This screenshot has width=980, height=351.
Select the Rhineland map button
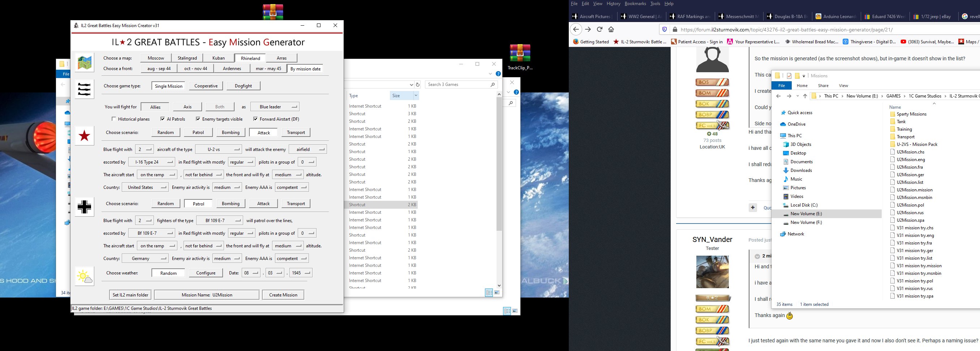pyautogui.click(x=250, y=58)
